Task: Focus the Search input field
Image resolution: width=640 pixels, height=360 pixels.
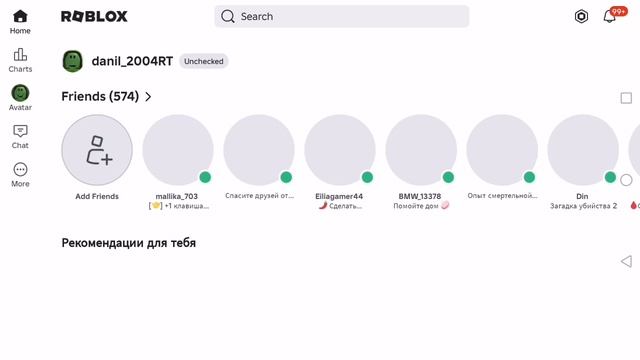Action: pos(342,16)
